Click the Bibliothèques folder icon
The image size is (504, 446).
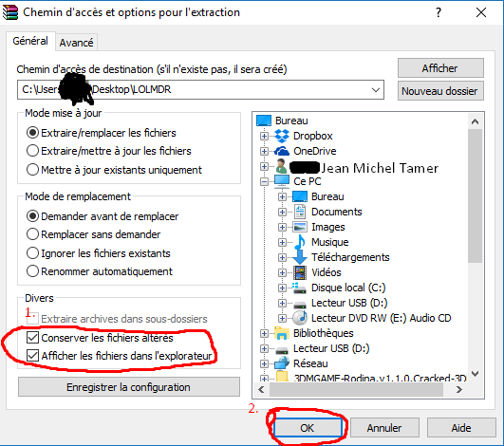click(282, 333)
